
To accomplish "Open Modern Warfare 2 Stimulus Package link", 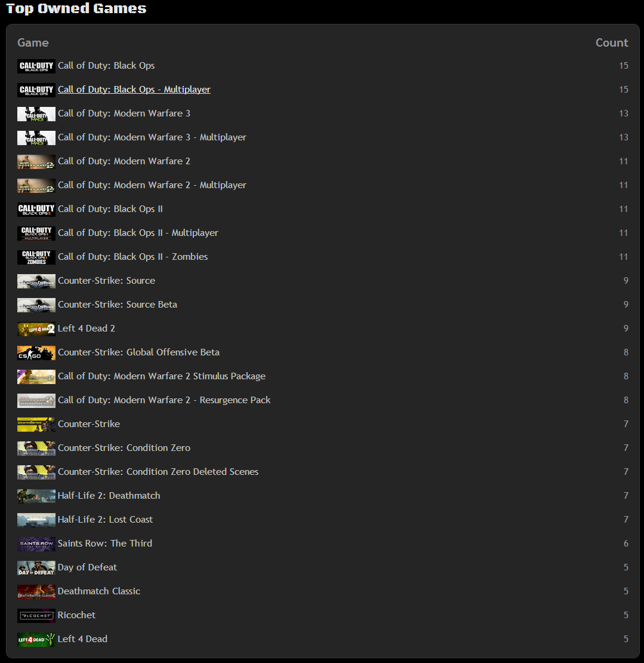I will pos(161,376).
